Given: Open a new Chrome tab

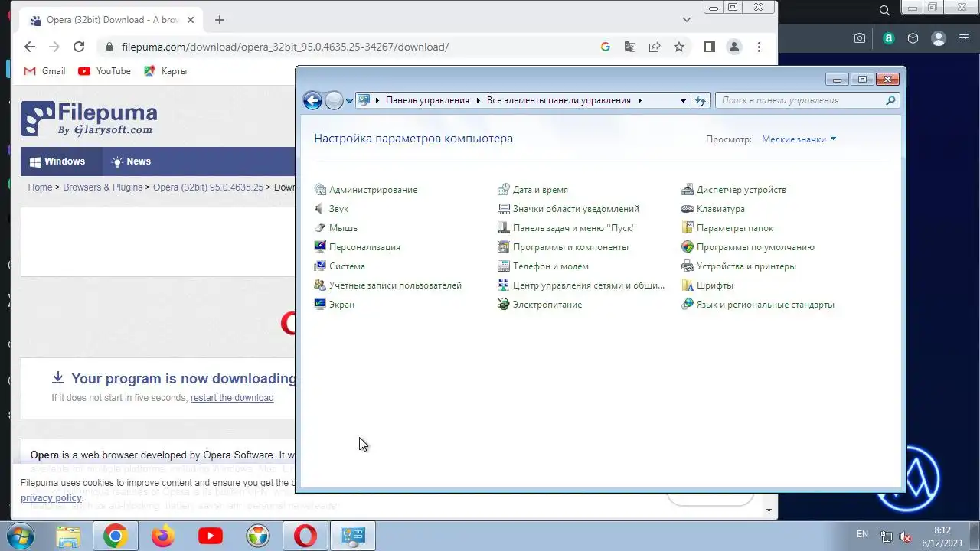Looking at the screenshot, I should pos(220,20).
